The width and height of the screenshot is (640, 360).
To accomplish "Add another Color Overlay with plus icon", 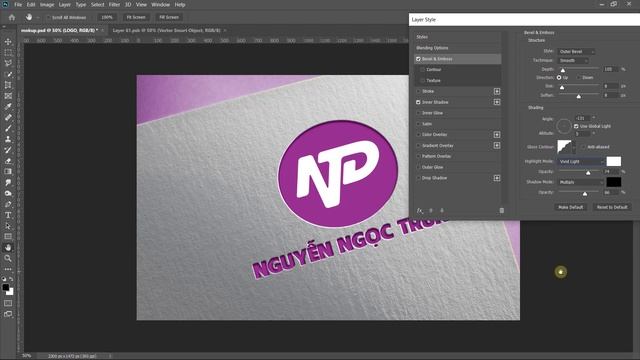I will click(x=497, y=135).
